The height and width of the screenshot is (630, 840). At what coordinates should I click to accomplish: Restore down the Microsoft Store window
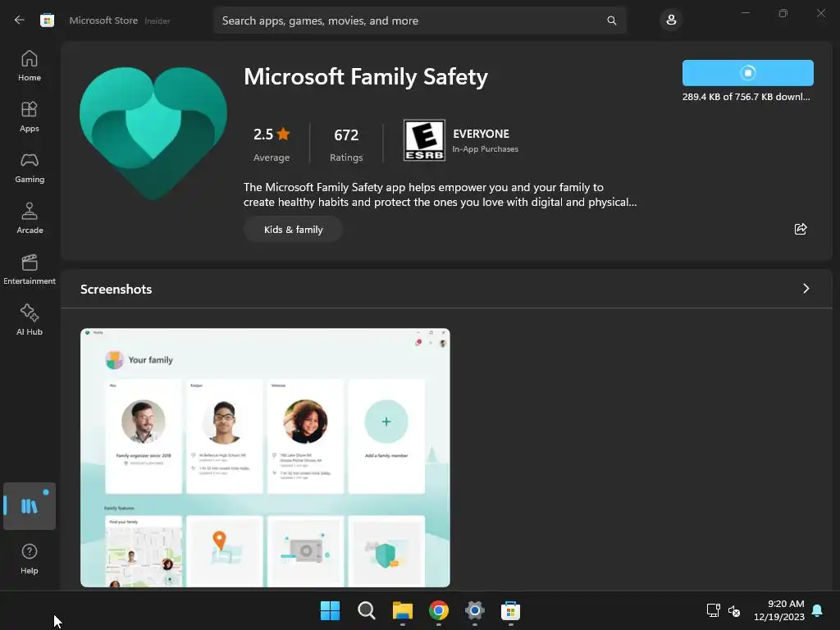coord(783,13)
